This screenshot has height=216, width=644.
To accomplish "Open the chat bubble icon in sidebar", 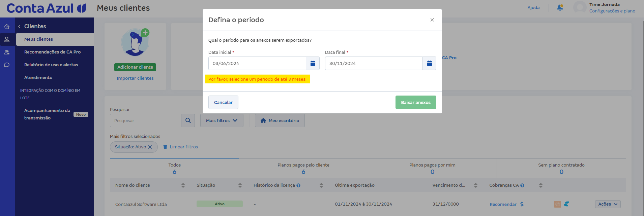I will (7, 65).
